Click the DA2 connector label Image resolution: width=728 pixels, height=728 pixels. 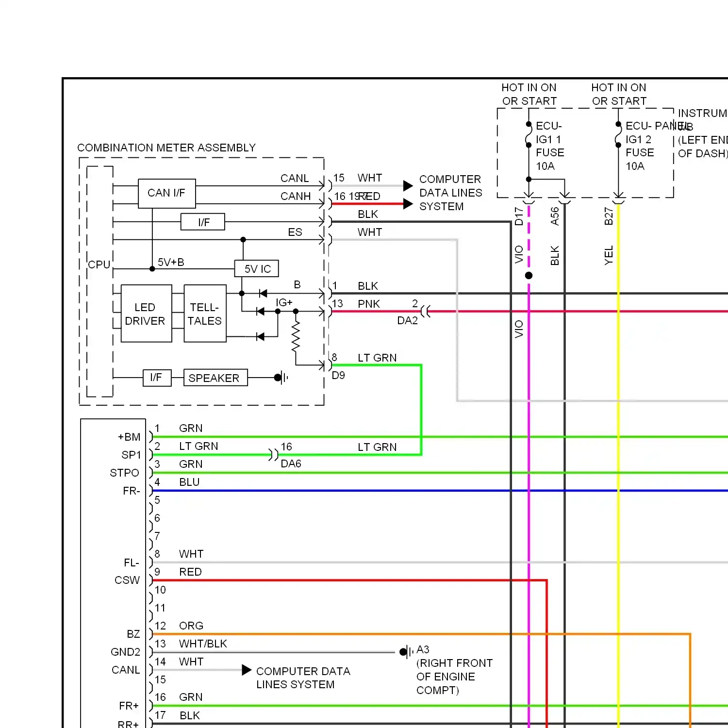408,320
